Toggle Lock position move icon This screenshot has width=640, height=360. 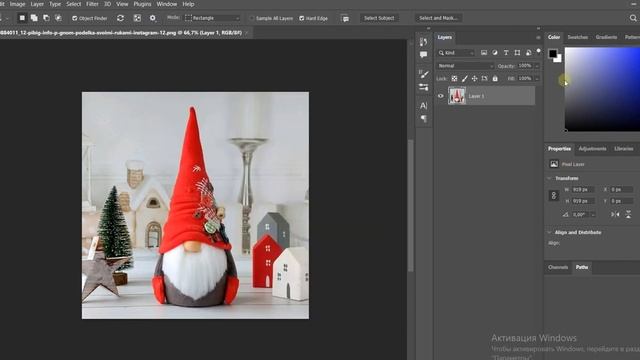474,78
